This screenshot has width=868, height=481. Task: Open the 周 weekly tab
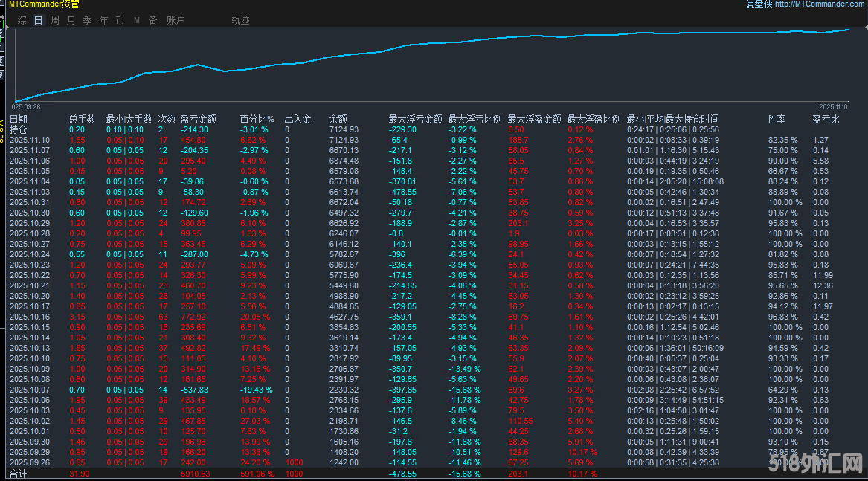[x=55, y=20]
